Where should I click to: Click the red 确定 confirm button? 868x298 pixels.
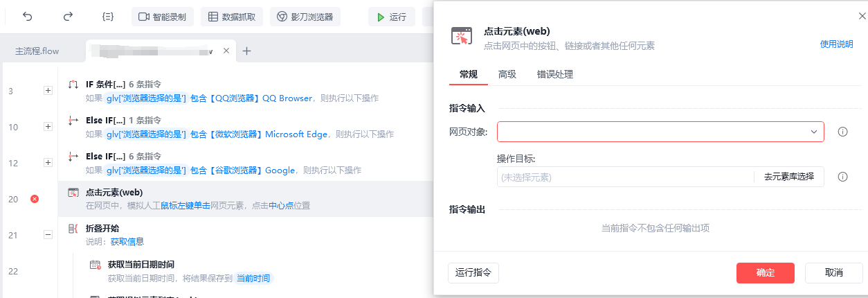pos(766,272)
